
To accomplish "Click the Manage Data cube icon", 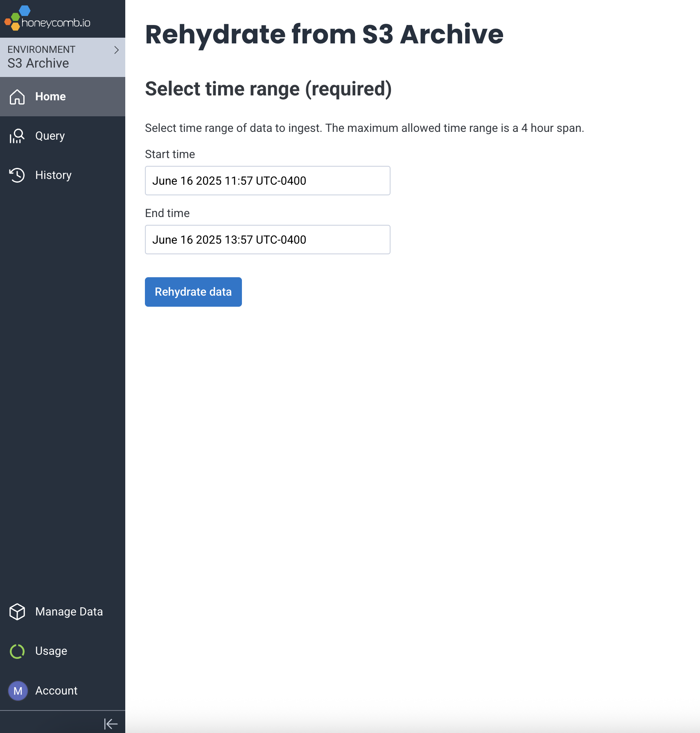I will click(17, 612).
